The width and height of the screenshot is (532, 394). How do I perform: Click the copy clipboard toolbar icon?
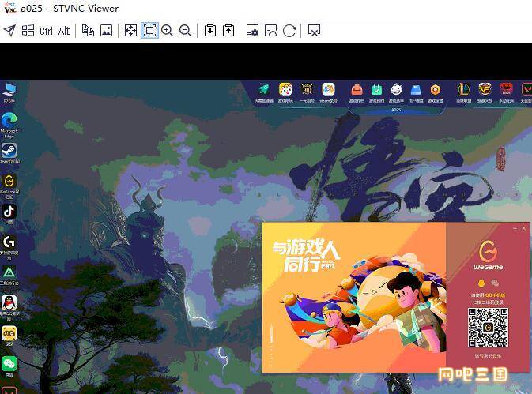pyautogui.click(x=89, y=31)
